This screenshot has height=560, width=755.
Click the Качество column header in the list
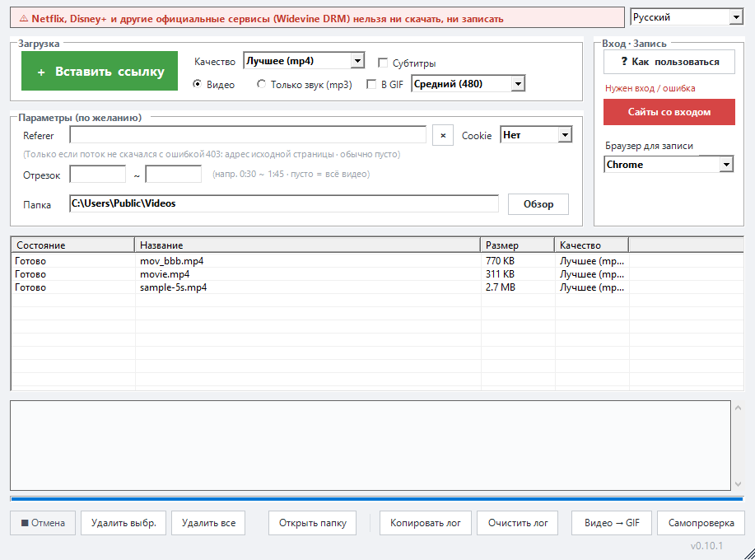point(592,245)
